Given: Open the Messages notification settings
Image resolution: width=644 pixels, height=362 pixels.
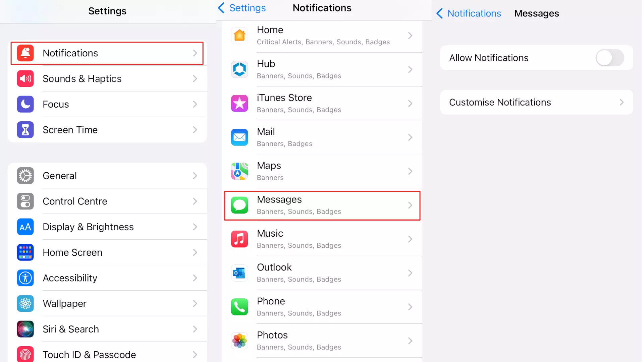Looking at the screenshot, I should click(x=322, y=205).
